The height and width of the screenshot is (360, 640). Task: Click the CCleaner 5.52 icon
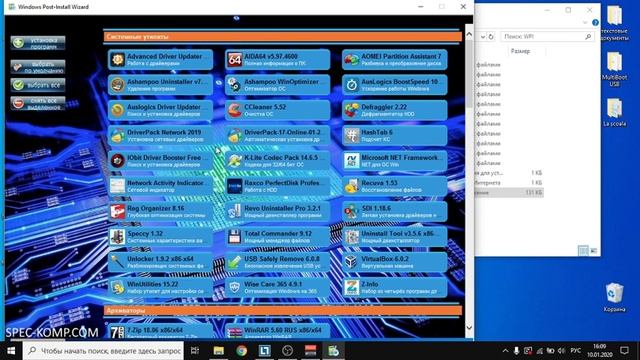tap(235, 110)
